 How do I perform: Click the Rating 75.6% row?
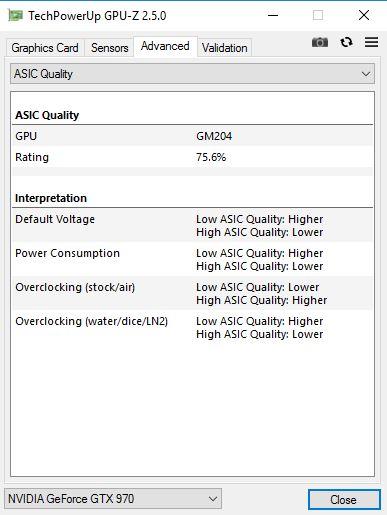pyautogui.click(x=192, y=157)
